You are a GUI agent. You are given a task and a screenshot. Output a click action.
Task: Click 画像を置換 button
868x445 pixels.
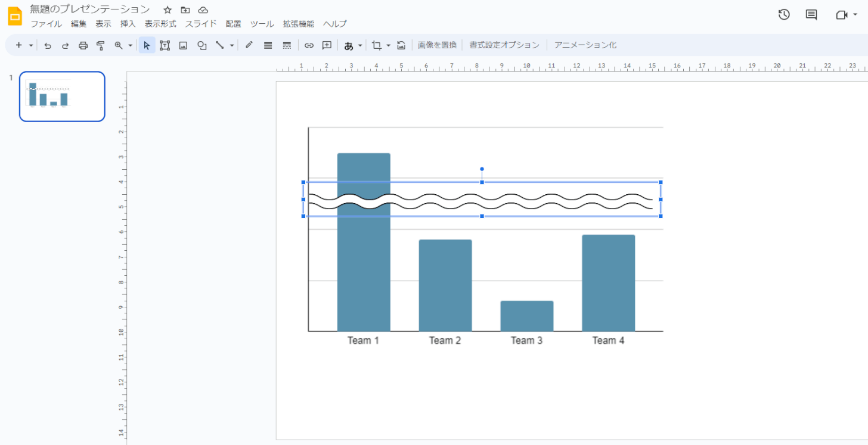(x=437, y=45)
